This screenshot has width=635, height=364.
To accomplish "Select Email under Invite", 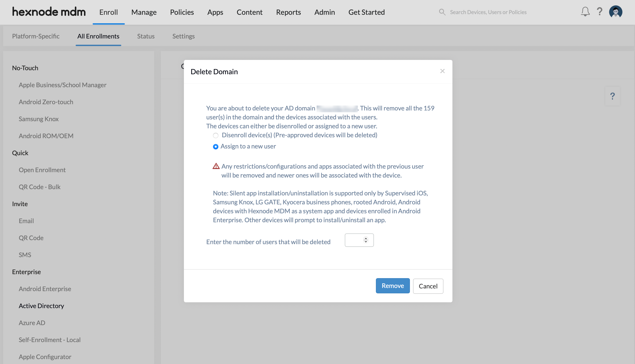I will coord(26,221).
